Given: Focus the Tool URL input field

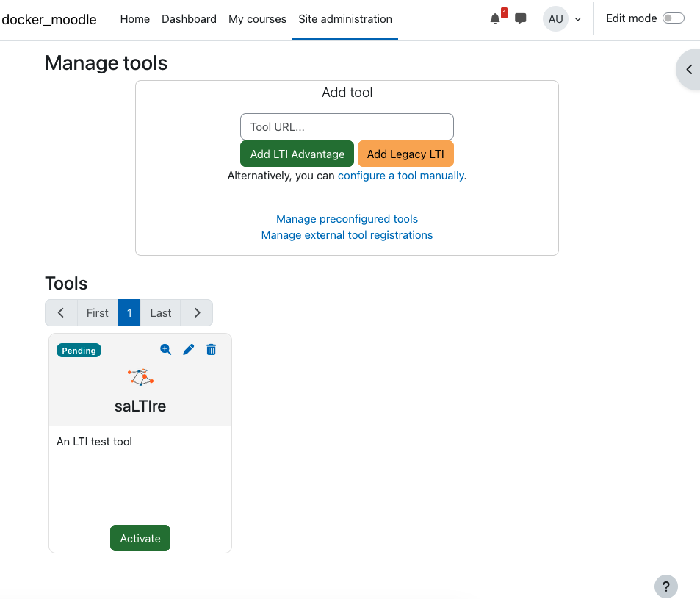Looking at the screenshot, I should 347,127.
